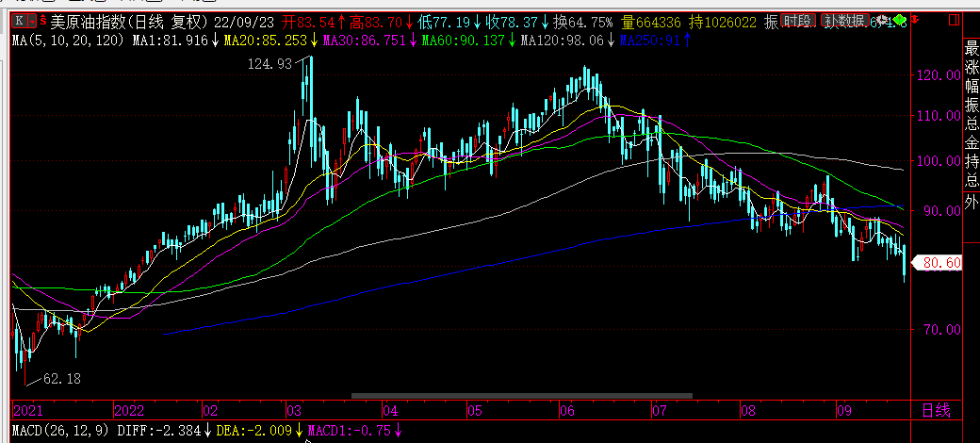
Task: Select the 外 tab in the right sidebar
Action: [970, 200]
